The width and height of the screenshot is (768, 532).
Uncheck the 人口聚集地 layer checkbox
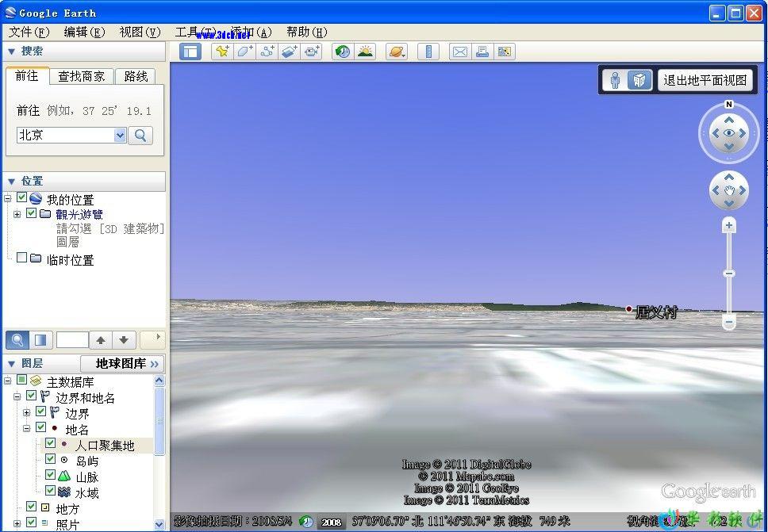pos(50,445)
